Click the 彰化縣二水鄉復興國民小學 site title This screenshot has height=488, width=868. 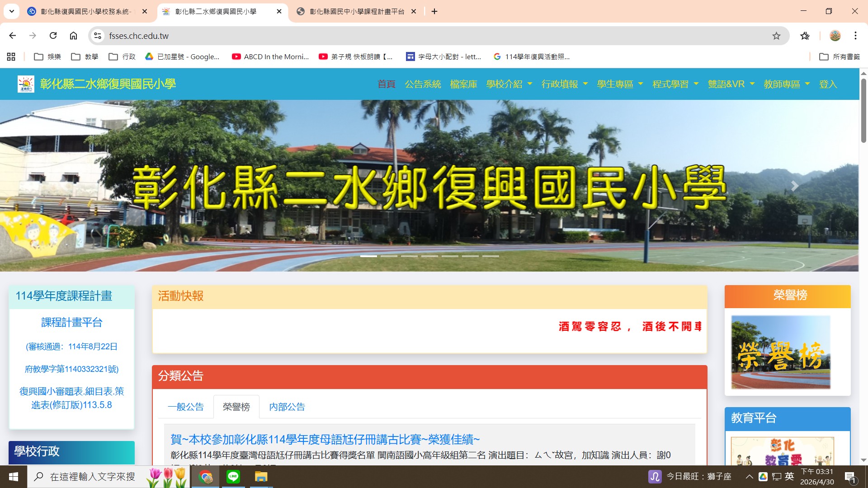(108, 84)
